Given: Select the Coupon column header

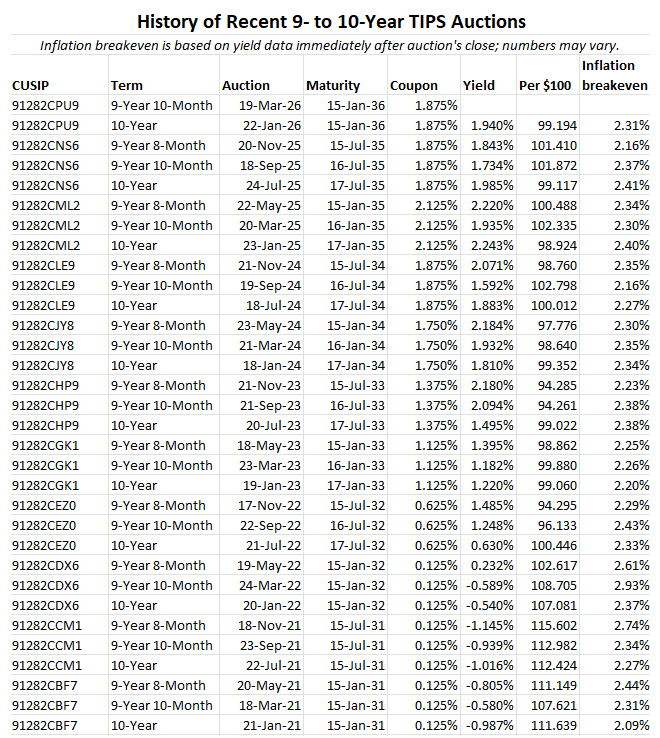Looking at the screenshot, I should tap(414, 86).
